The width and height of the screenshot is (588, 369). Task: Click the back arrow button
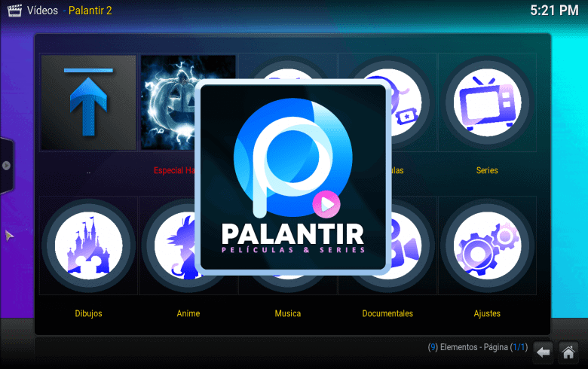(x=543, y=352)
